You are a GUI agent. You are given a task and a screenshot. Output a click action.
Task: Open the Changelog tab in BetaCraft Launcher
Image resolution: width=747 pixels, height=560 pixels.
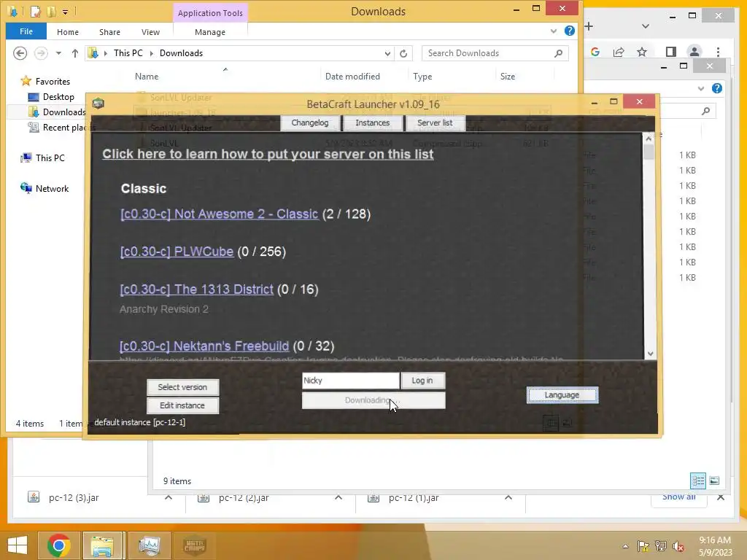[x=310, y=122]
